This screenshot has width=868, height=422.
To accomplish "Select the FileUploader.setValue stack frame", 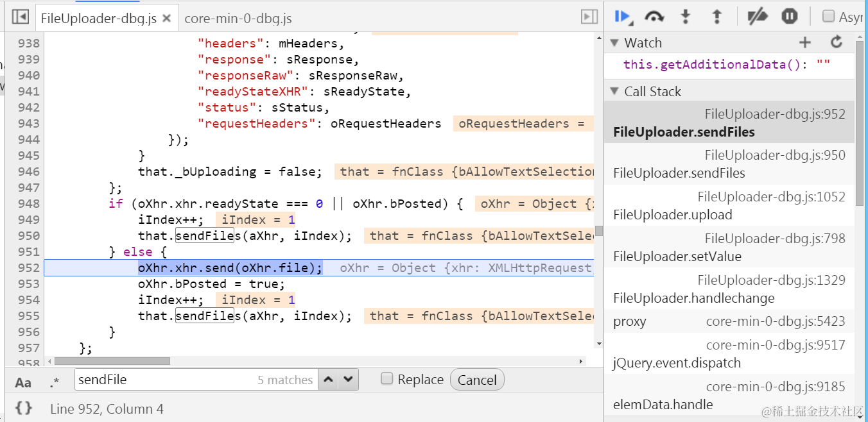I will click(729, 248).
